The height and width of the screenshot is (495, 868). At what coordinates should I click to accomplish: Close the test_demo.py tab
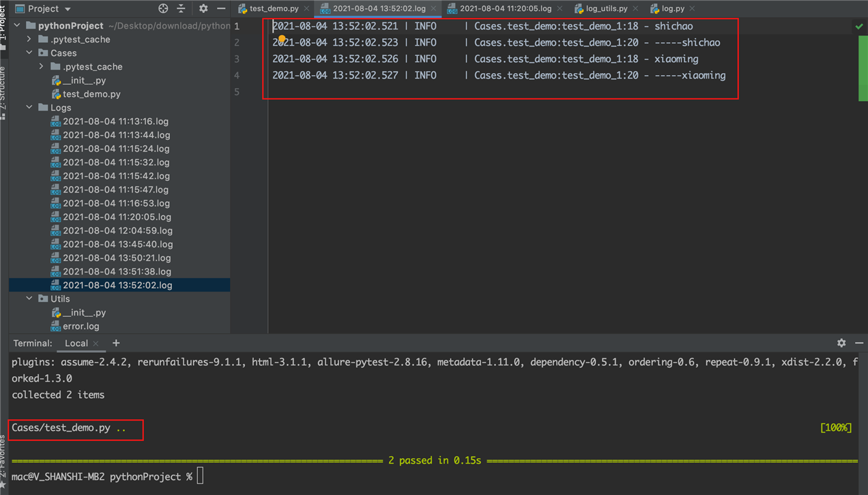pyautogui.click(x=306, y=9)
